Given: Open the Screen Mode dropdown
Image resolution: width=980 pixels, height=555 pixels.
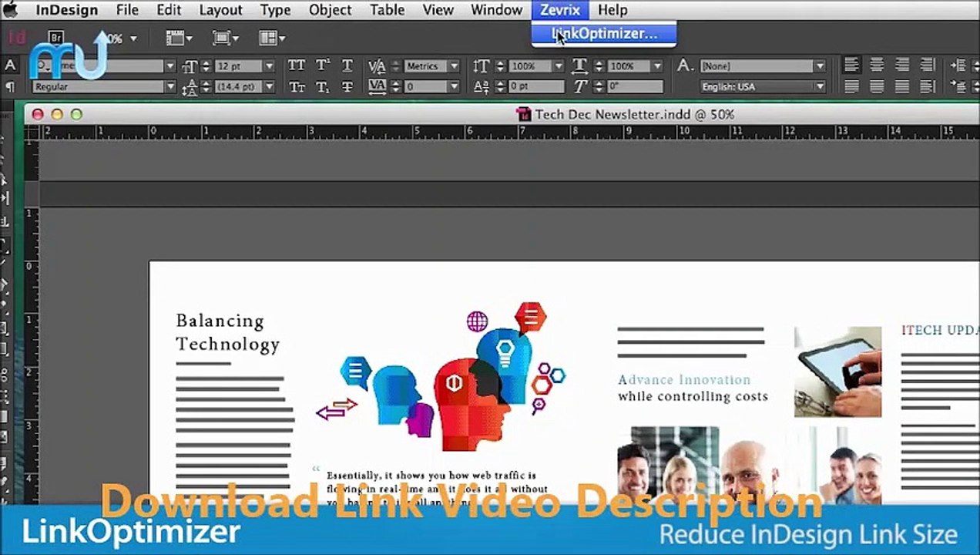Looking at the screenshot, I should click(225, 38).
